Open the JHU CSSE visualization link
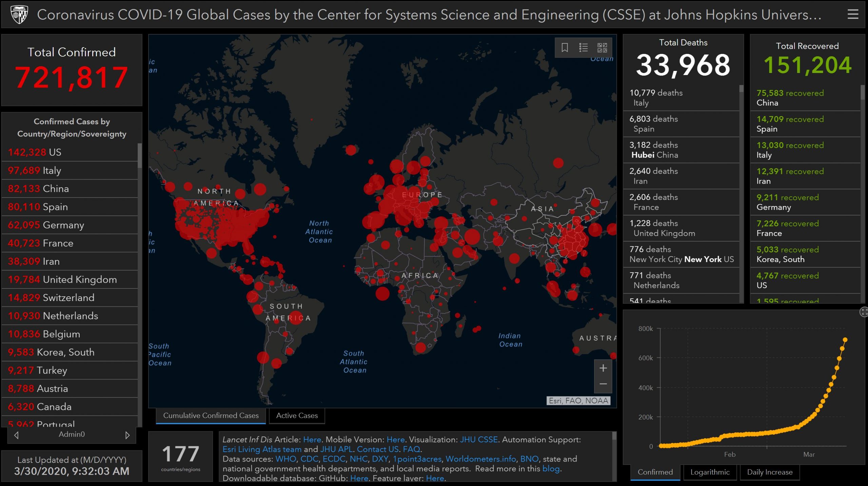The width and height of the screenshot is (868, 486). tap(478, 440)
